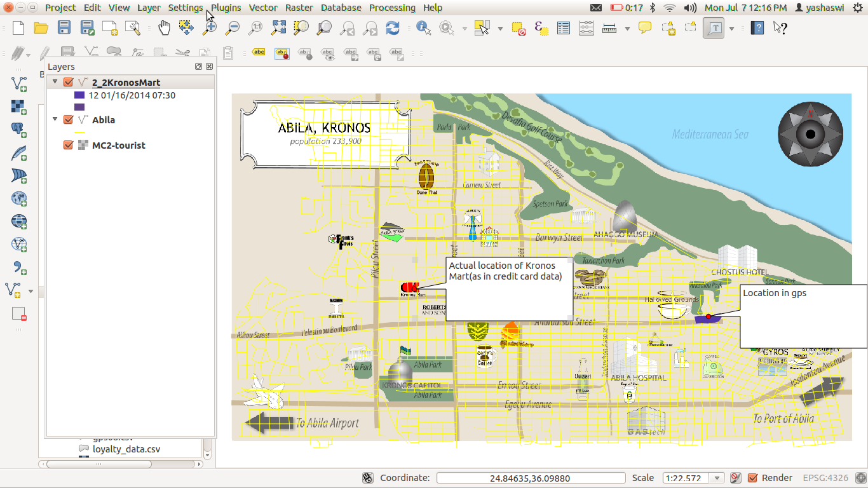Select the Measure Line ruler tool
Viewport: 868px width, 488px height.
609,28
